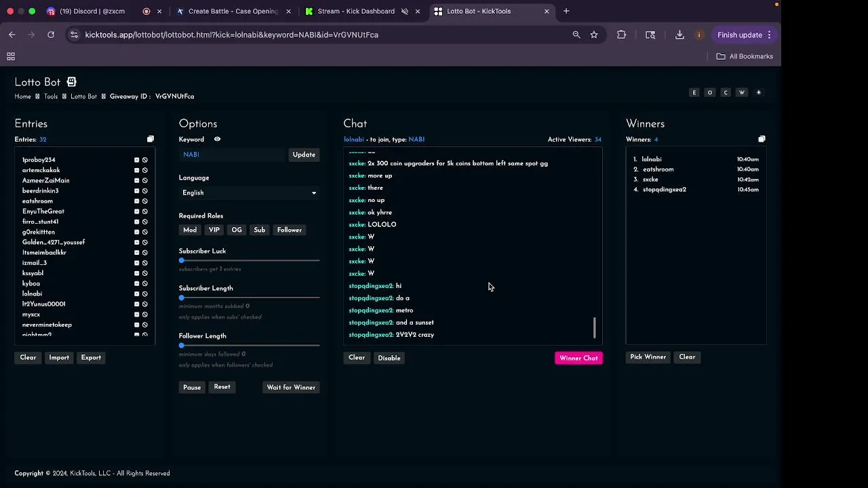868x488 pixels.
Task: Click the chat panel scrollbar
Action: coord(595,328)
